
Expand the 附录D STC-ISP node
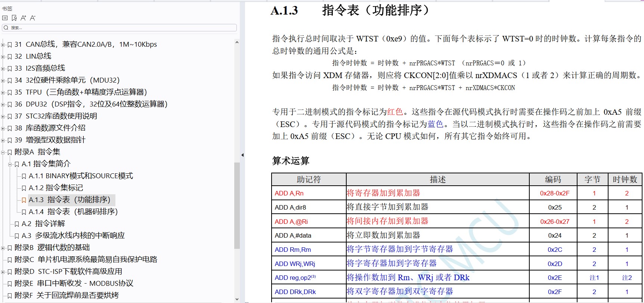(3, 272)
